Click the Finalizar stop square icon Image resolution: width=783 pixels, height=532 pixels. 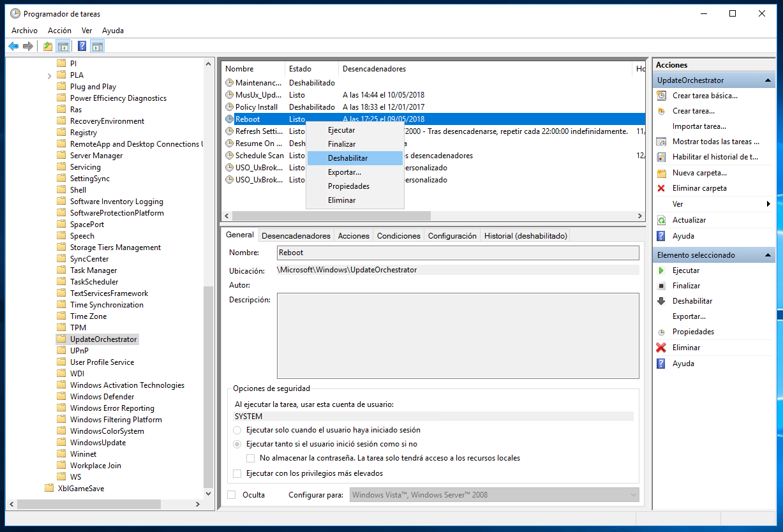click(661, 286)
